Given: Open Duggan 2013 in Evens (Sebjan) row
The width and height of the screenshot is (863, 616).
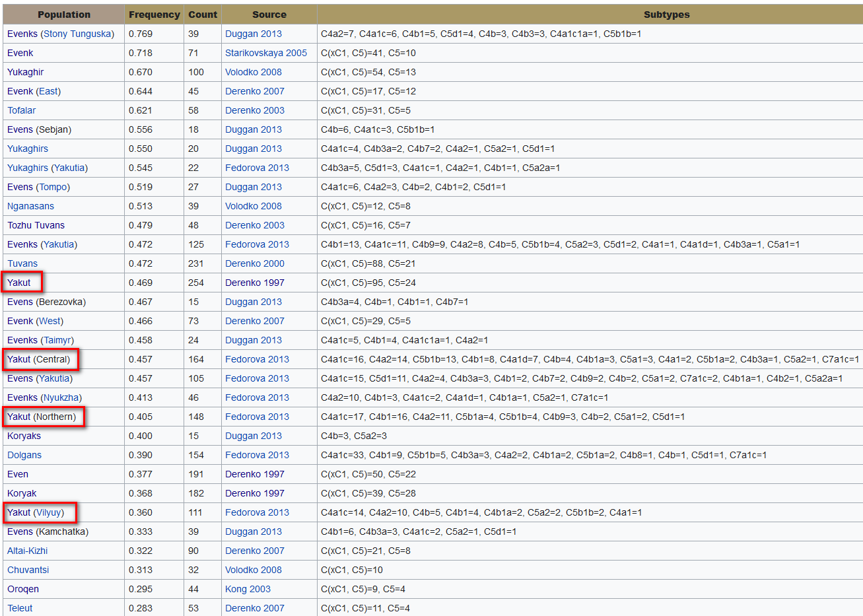Looking at the screenshot, I should tap(254, 129).
